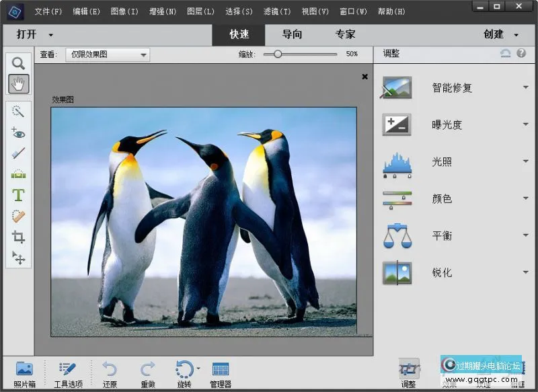
Task: Activate the Horizontal Type tool
Action: 18,196
